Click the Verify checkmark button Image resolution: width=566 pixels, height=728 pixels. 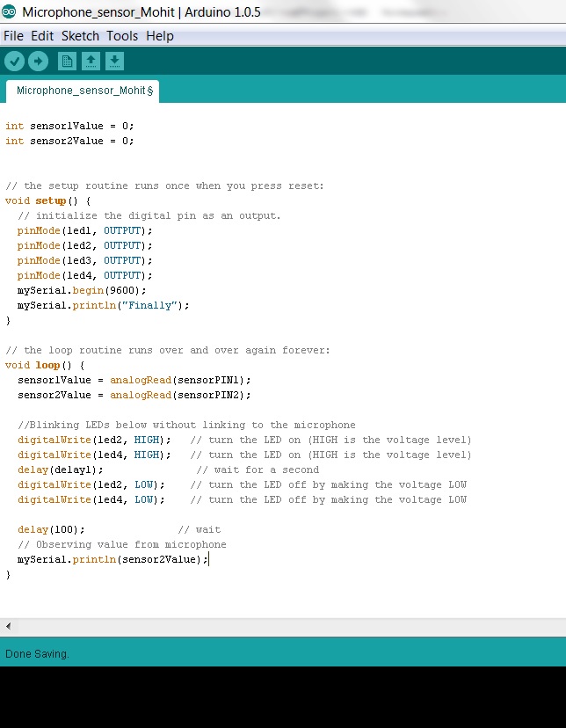click(14, 61)
